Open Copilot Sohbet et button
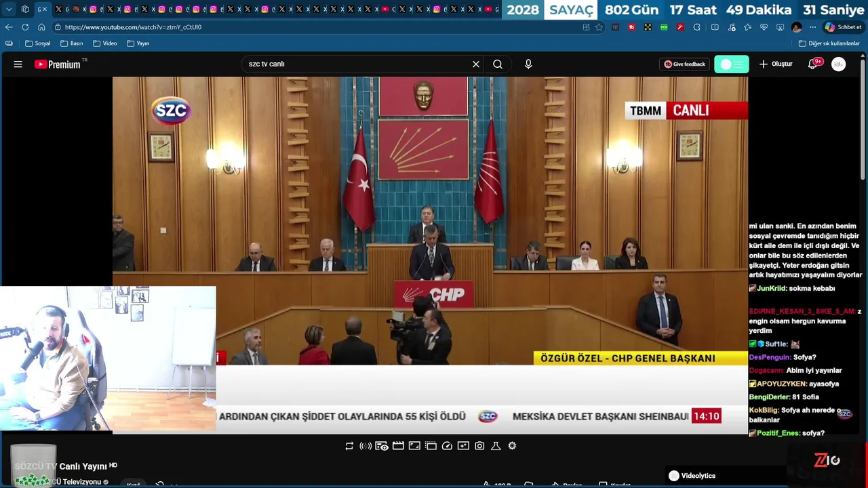The height and width of the screenshot is (488, 868). coord(844,27)
